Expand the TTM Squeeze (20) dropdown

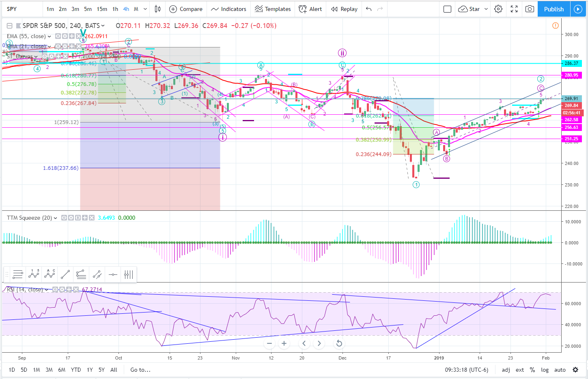[x=56, y=218]
